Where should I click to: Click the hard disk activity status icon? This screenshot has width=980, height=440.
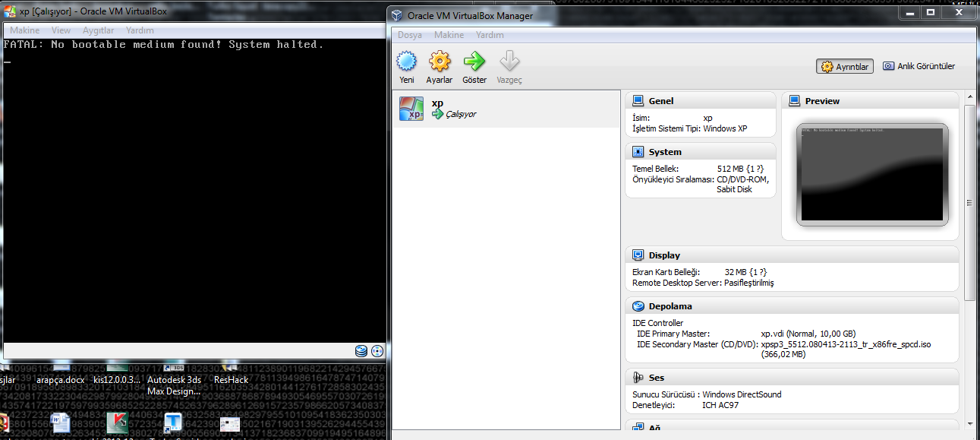tap(361, 351)
